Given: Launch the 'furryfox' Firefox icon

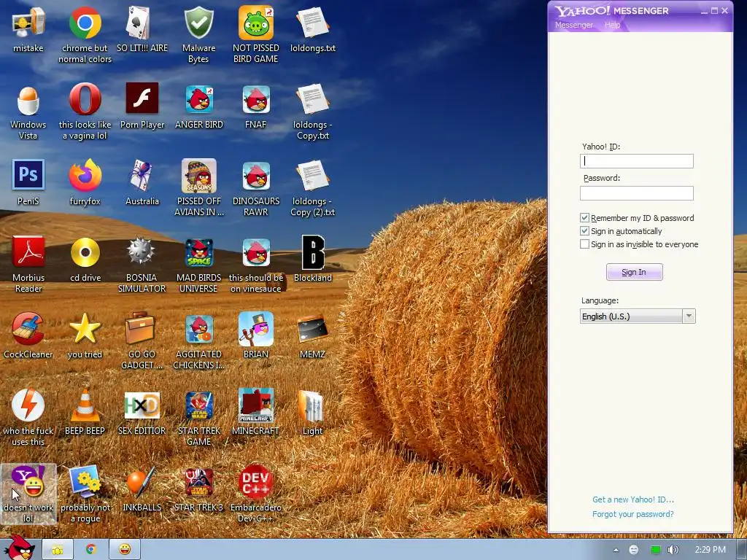Looking at the screenshot, I should tap(85, 176).
